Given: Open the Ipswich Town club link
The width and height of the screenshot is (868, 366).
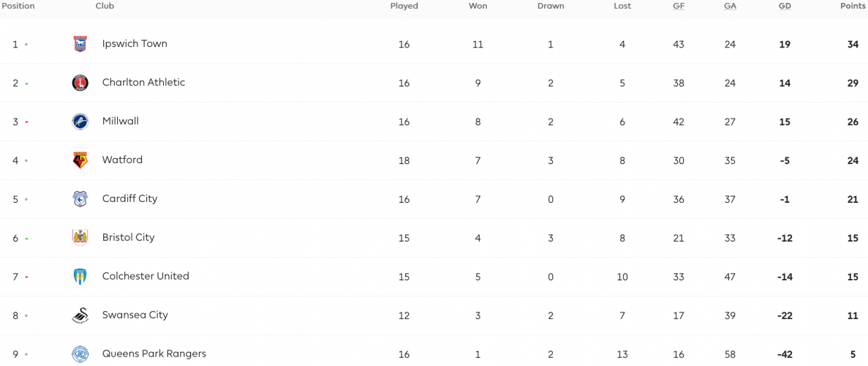Looking at the screenshot, I should pyautogui.click(x=135, y=43).
